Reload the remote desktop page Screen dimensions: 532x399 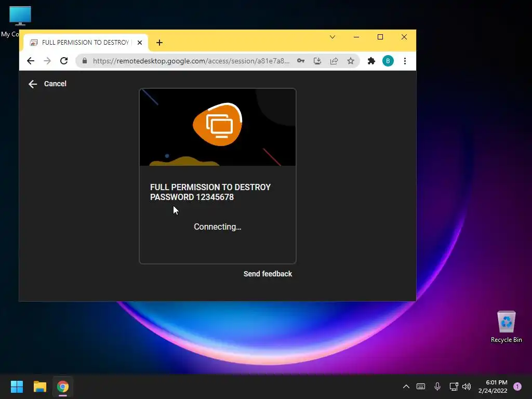[x=64, y=61]
